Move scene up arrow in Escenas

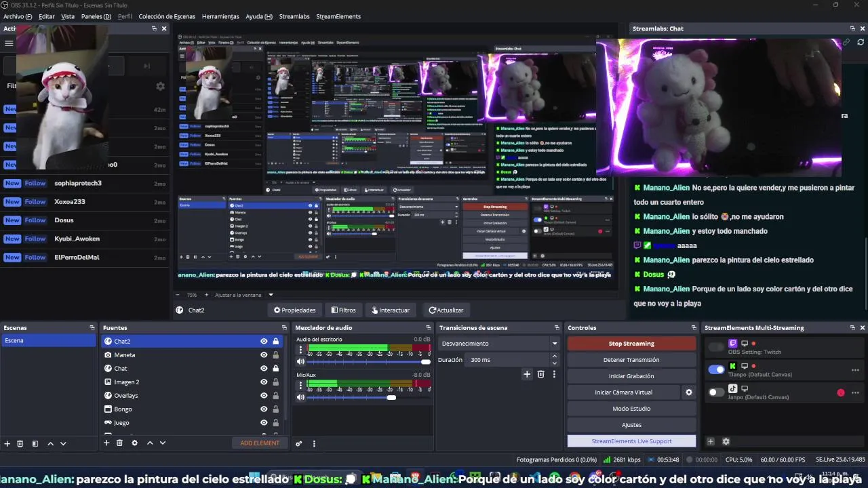[50, 443]
